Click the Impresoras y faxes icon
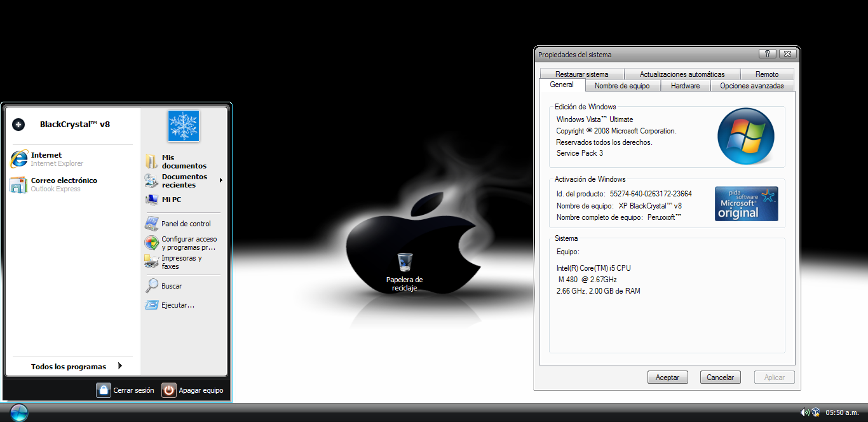Screen dimensions: 868x422 tap(151, 262)
